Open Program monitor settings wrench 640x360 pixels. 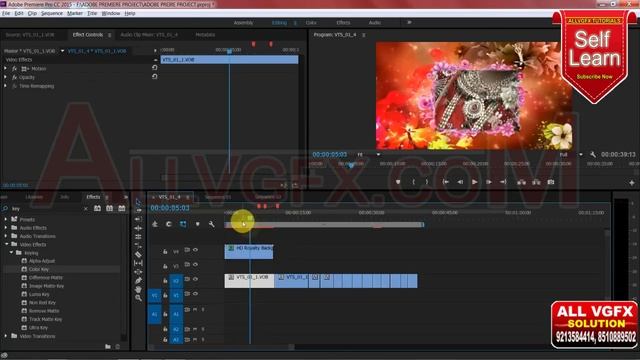593,154
